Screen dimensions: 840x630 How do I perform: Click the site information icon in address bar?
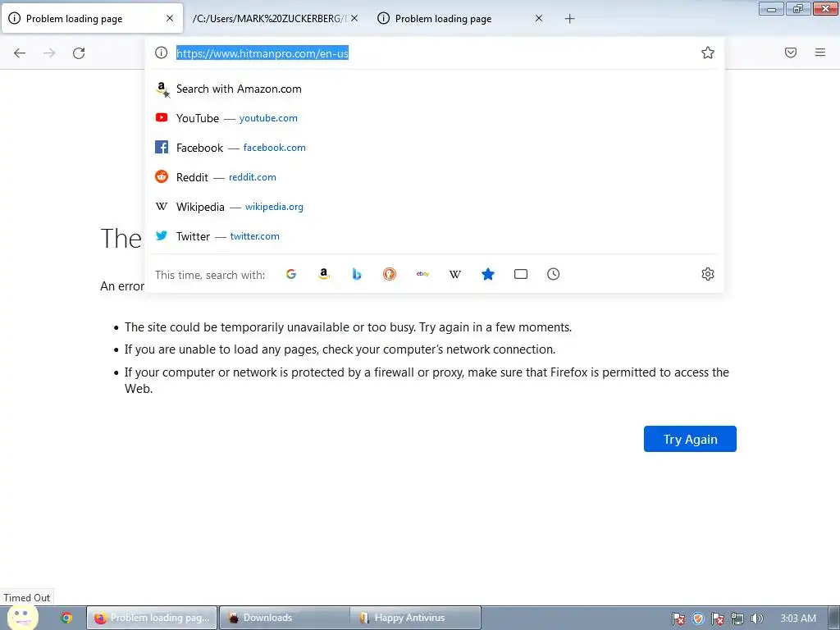[162, 52]
